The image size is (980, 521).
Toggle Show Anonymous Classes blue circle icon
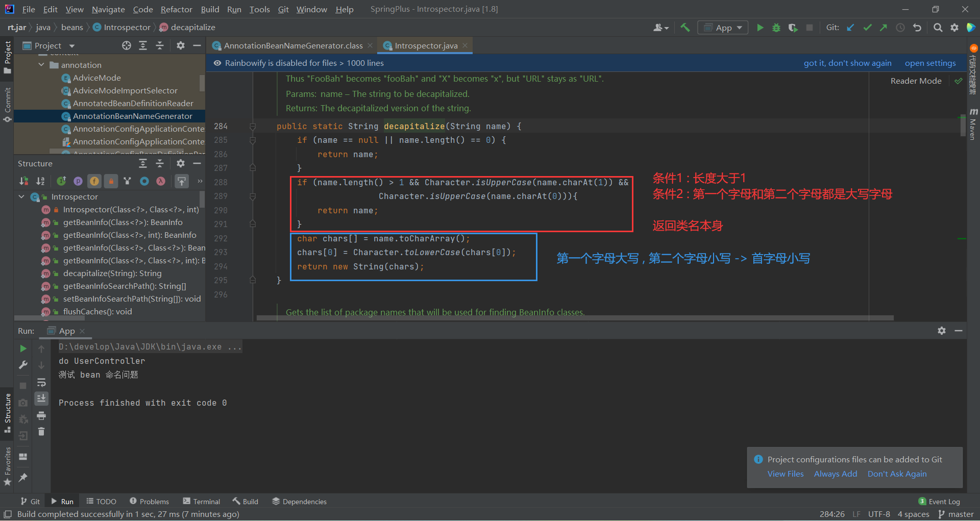point(144,181)
